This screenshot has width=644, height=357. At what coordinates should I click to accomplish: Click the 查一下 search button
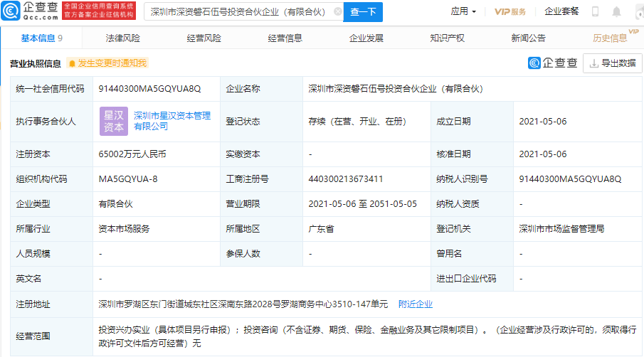(x=363, y=12)
